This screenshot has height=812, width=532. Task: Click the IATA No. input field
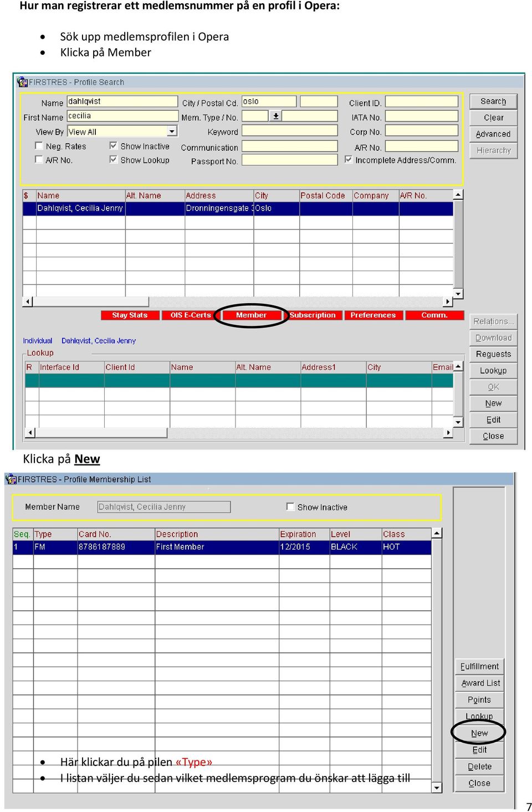(x=422, y=116)
